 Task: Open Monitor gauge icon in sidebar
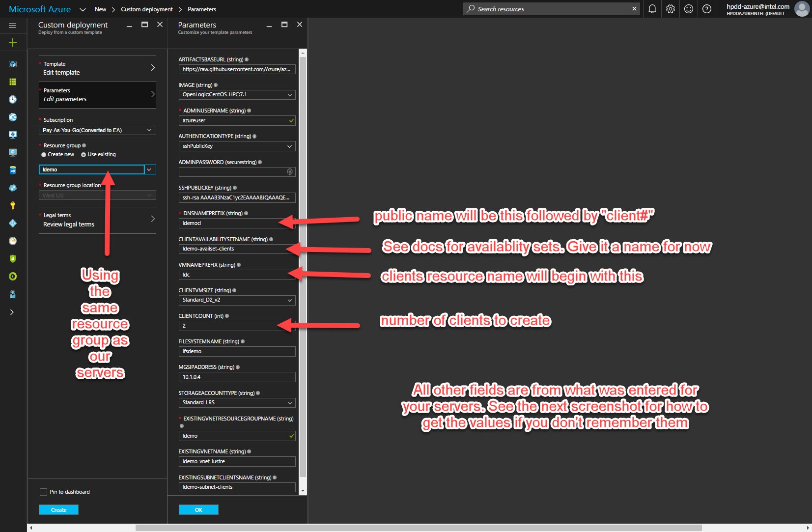(x=13, y=241)
